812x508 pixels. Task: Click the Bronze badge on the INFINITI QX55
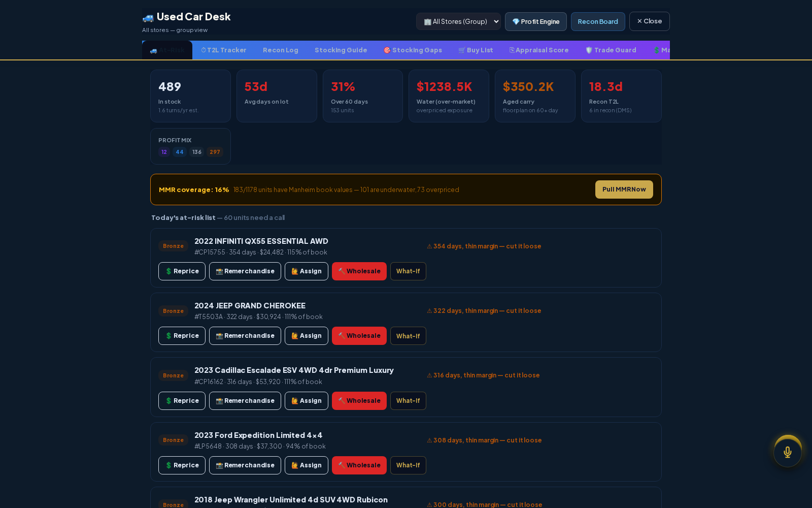[x=173, y=246]
